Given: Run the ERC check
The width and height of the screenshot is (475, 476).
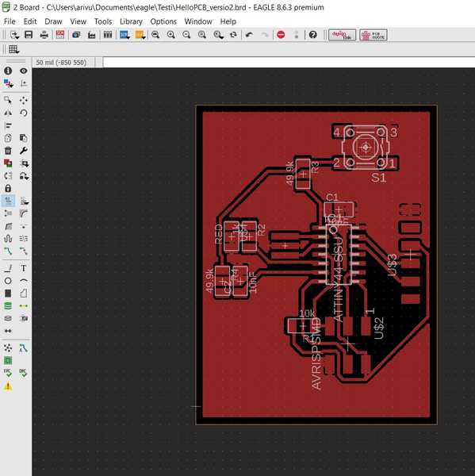Looking at the screenshot, I should [8, 373].
